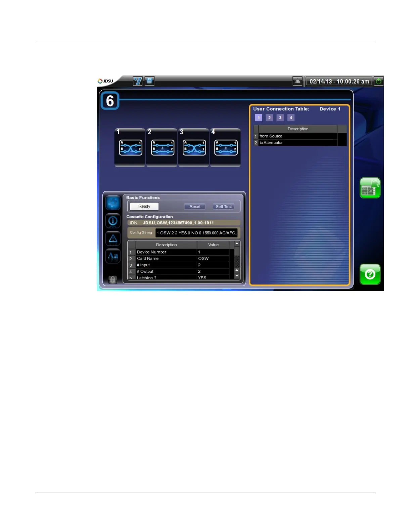411x532 pixels.
Task: Click the Reset button
Action: [x=195, y=207]
